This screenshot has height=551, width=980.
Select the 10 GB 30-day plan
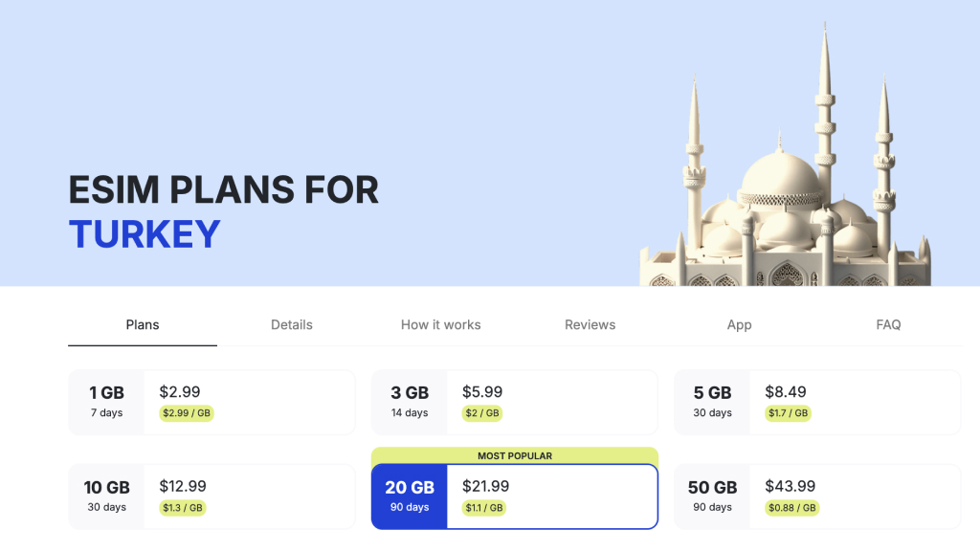click(x=212, y=496)
